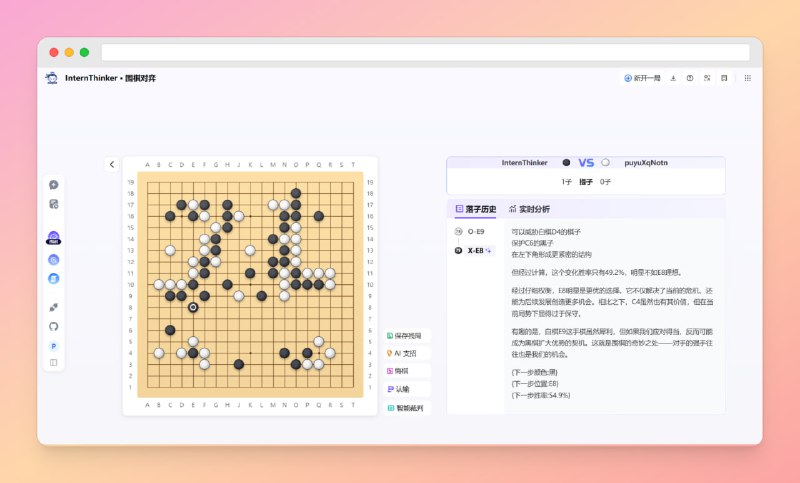This screenshot has height=483, width=800.
Task: Select the X-E8 move in history
Action: point(476,250)
